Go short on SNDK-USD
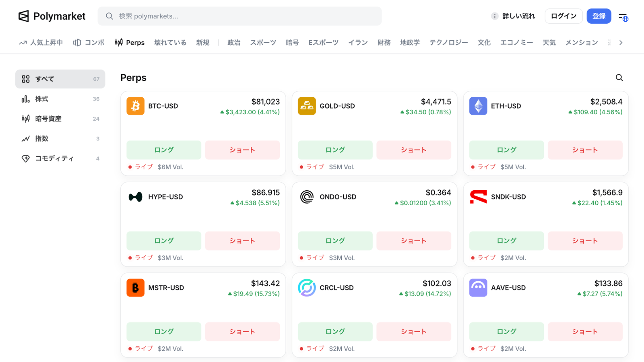 coord(585,241)
